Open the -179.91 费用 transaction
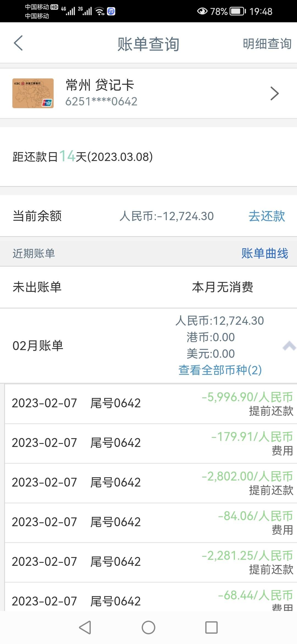Image resolution: width=297 pixels, height=644 pixels. tap(151, 443)
